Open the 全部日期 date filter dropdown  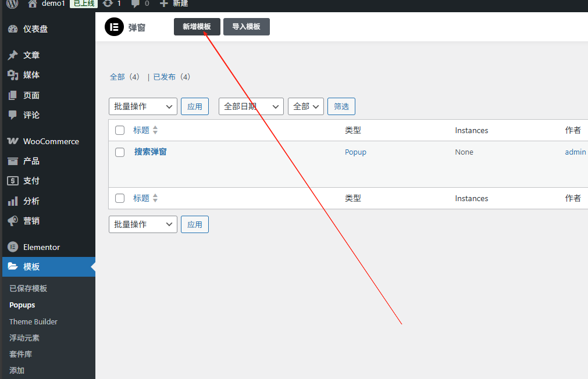coord(251,106)
